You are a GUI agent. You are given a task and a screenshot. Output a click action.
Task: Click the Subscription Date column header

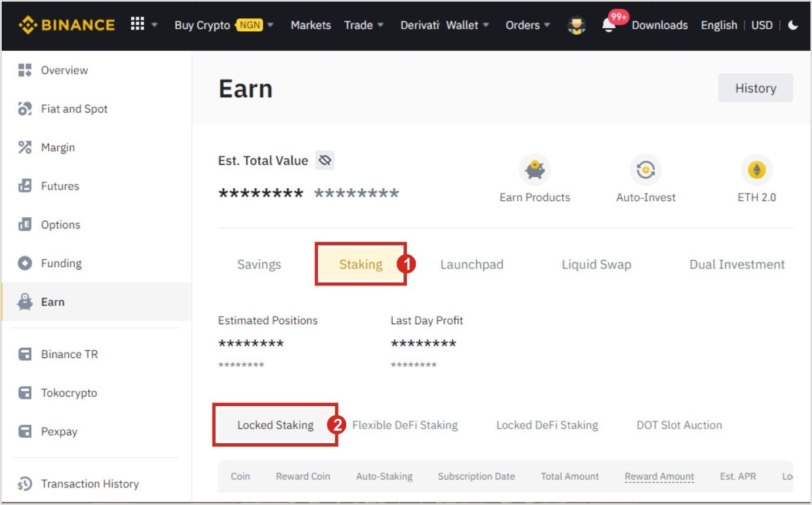(x=476, y=476)
